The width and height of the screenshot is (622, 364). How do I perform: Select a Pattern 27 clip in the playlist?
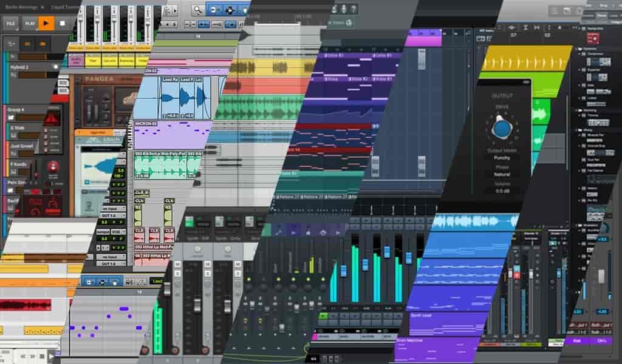(311, 197)
